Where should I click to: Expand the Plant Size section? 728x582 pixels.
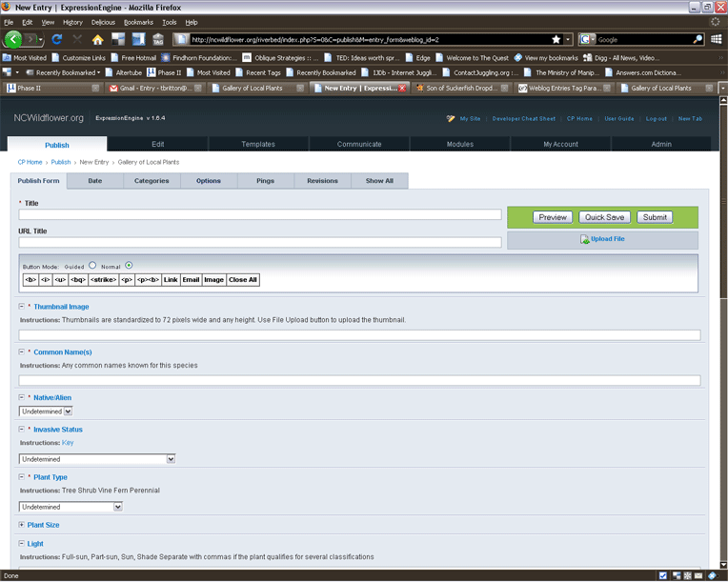click(x=22, y=525)
